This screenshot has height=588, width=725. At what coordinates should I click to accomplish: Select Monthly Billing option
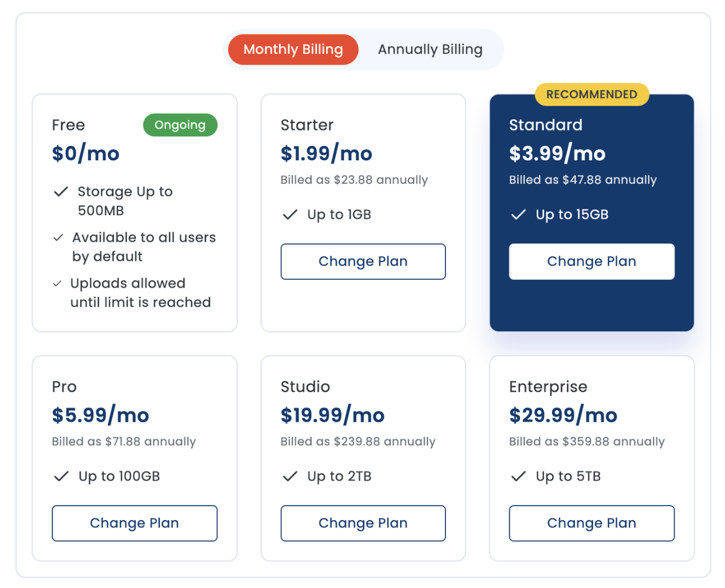293,49
